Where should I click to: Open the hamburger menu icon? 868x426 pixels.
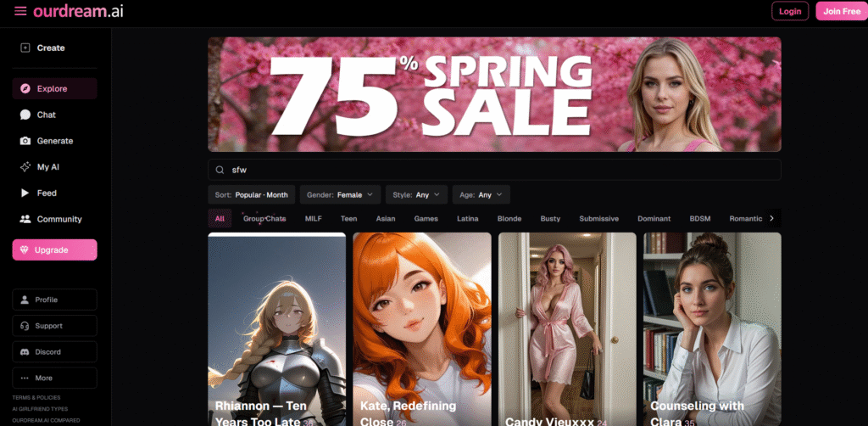pyautogui.click(x=20, y=11)
